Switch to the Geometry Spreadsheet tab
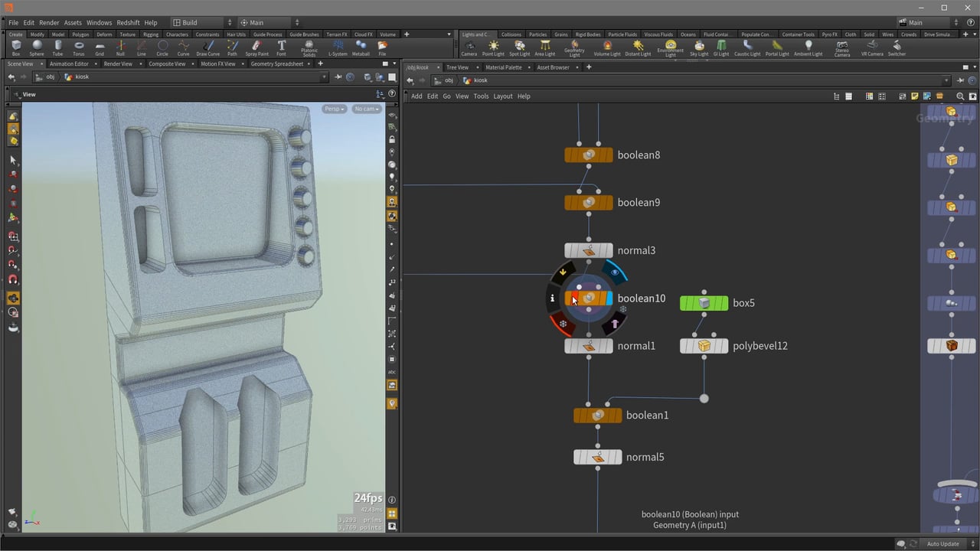 (276, 64)
